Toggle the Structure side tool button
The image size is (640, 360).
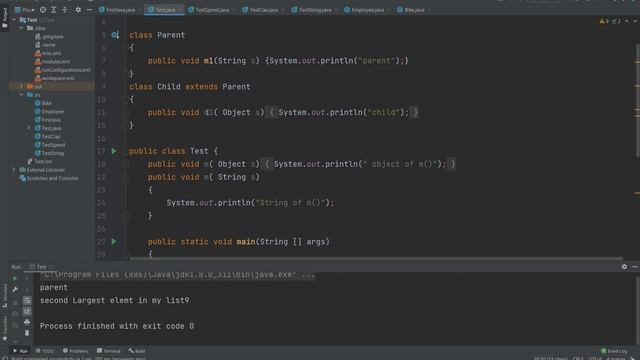(x=4, y=296)
